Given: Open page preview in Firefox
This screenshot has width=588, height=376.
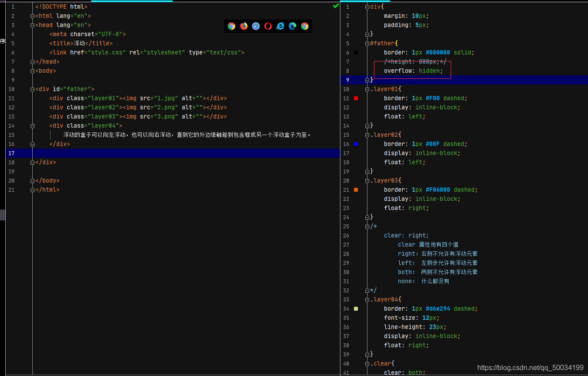Looking at the screenshot, I should 244,26.
